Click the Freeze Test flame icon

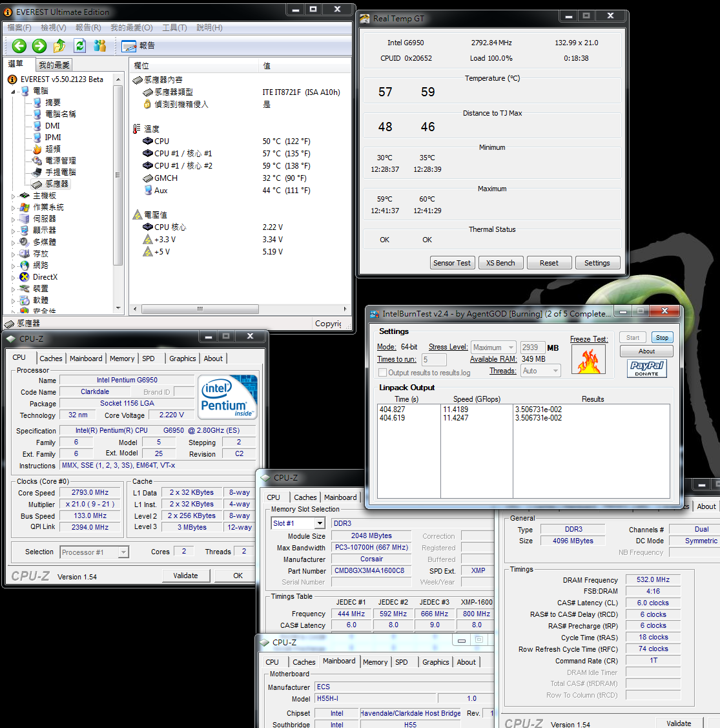[x=588, y=359]
